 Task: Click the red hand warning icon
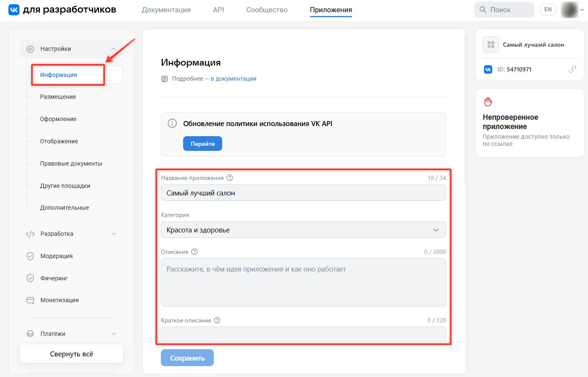488,102
